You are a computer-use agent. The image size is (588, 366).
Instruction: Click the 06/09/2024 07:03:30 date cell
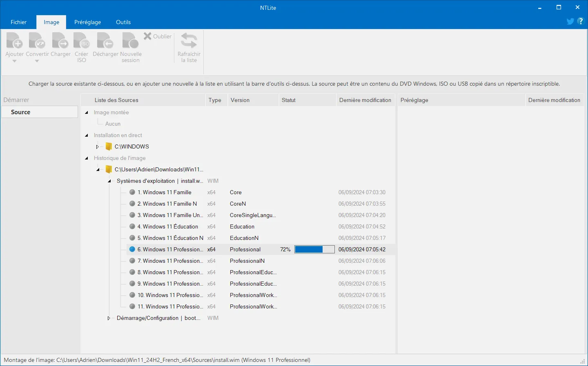[362, 192]
